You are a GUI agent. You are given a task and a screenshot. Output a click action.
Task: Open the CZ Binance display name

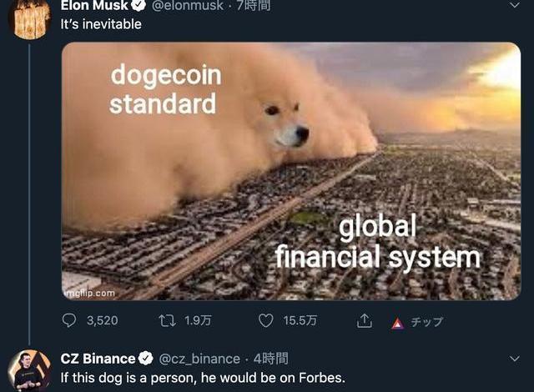[x=98, y=359]
